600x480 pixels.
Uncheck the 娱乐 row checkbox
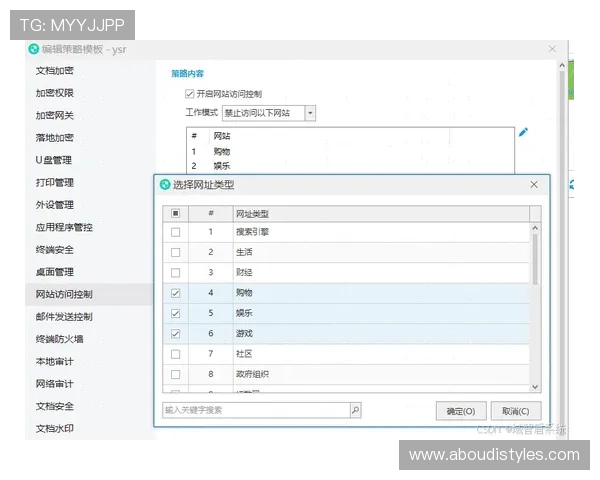[x=176, y=313]
